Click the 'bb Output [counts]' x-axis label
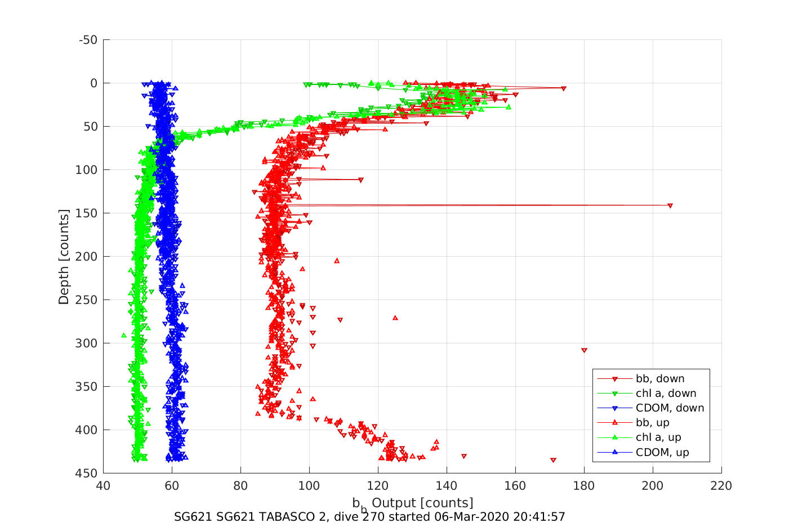 (413, 504)
